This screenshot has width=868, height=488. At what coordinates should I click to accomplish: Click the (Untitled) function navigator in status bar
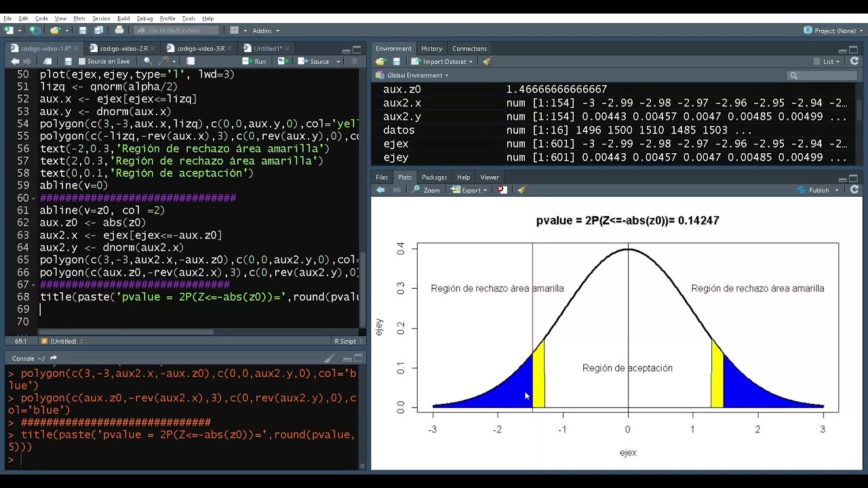tap(62, 342)
